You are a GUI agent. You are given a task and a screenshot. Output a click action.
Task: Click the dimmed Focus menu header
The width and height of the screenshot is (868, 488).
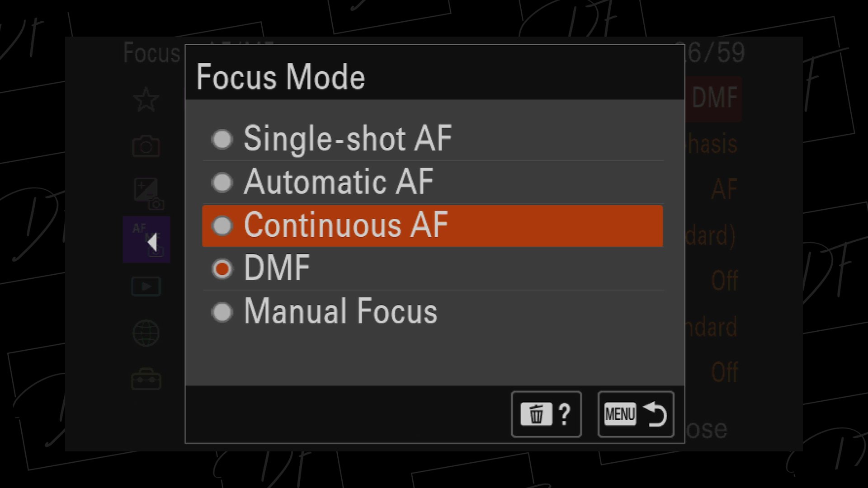tap(152, 53)
